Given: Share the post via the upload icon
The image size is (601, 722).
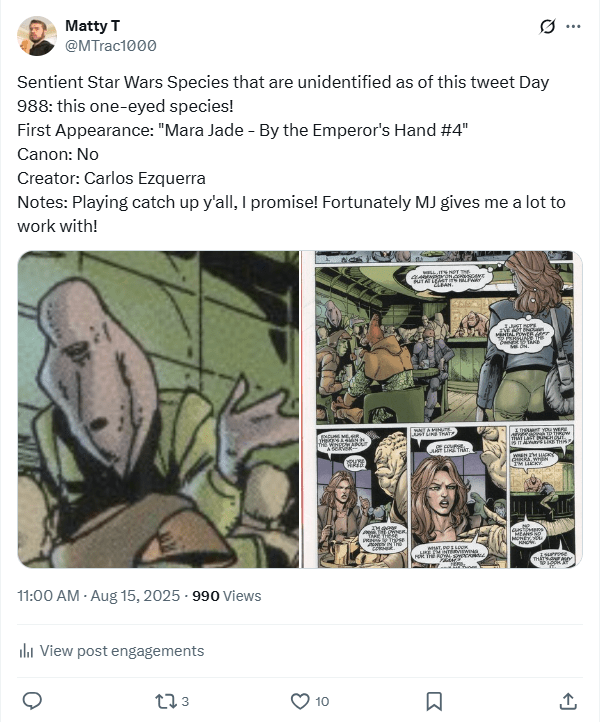Looking at the screenshot, I should coord(568,700).
